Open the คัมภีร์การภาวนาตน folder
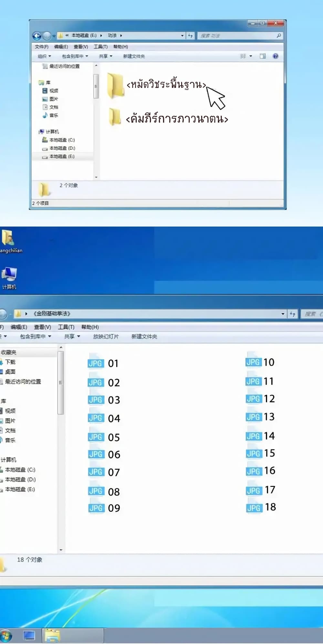Image resolution: width=323 pixels, height=644 pixels. click(x=115, y=117)
